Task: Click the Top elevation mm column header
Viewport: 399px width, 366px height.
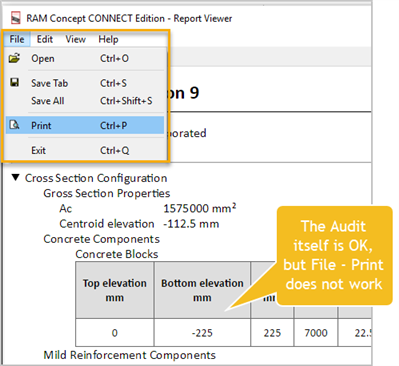Action: tap(115, 290)
